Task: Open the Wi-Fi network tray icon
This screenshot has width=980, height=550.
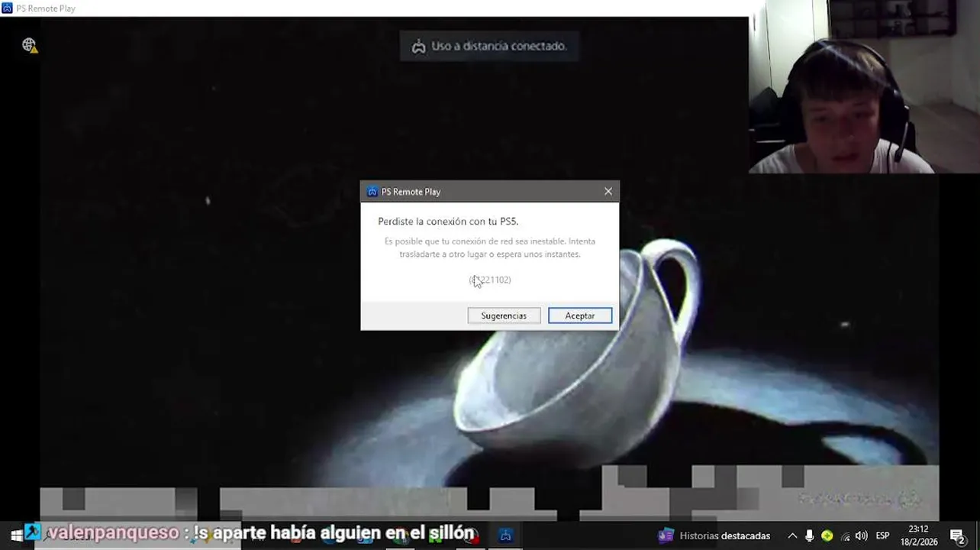Action: (x=844, y=535)
